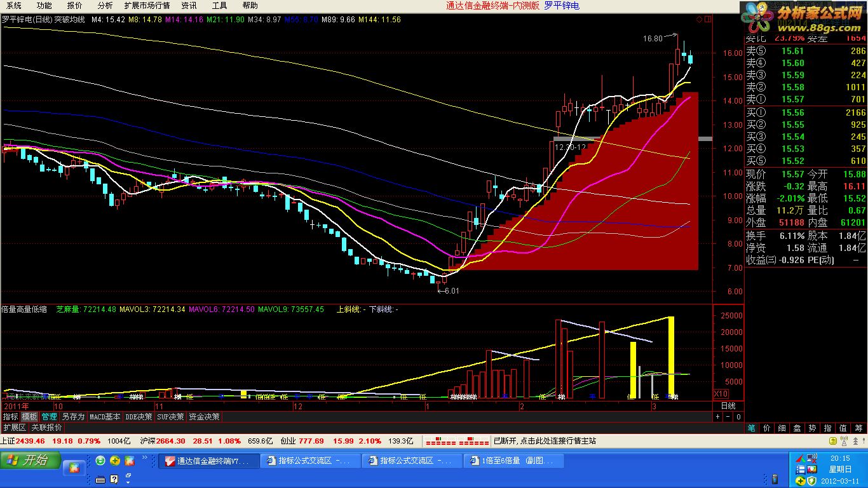Select the 筹 tab in quote panel
Image resolution: width=868 pixels, height=488 pixels.
858,428
